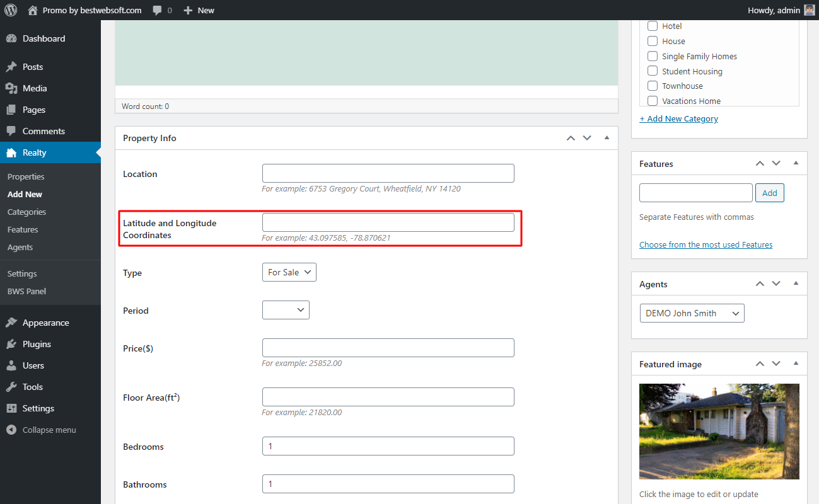Click the Location input field

point(388,173)
